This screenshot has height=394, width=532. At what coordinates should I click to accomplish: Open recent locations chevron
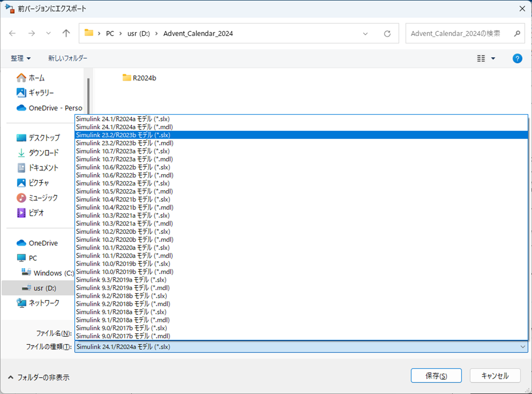click(x=48, y=33)
